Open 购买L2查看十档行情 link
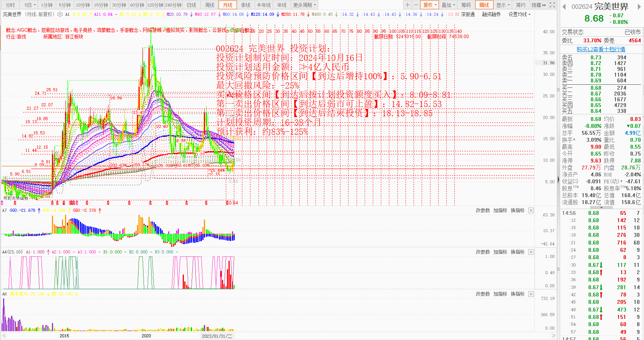Screen dimensions: 644x340 click(x=601, y=49)
